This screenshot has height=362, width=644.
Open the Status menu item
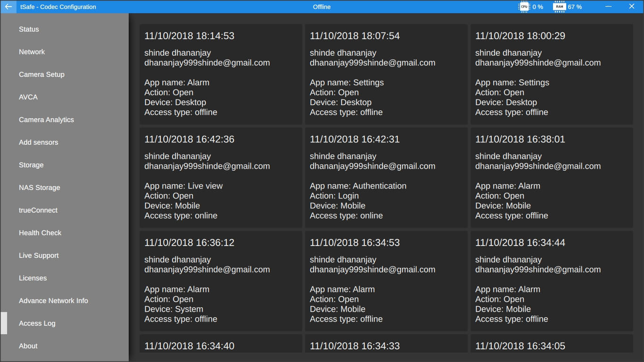[x=29, y=29]
